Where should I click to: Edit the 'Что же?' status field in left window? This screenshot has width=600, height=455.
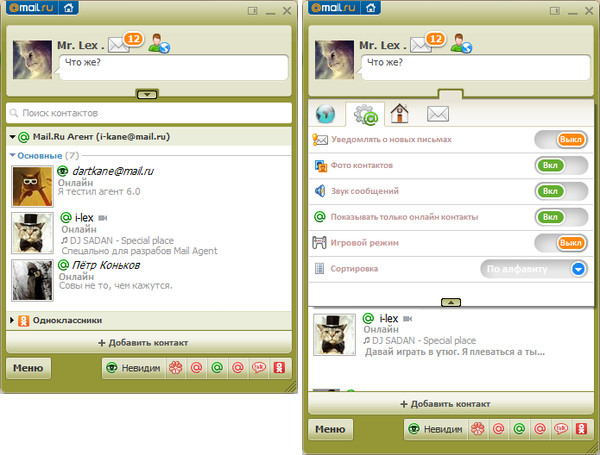[x=173, y=67]
